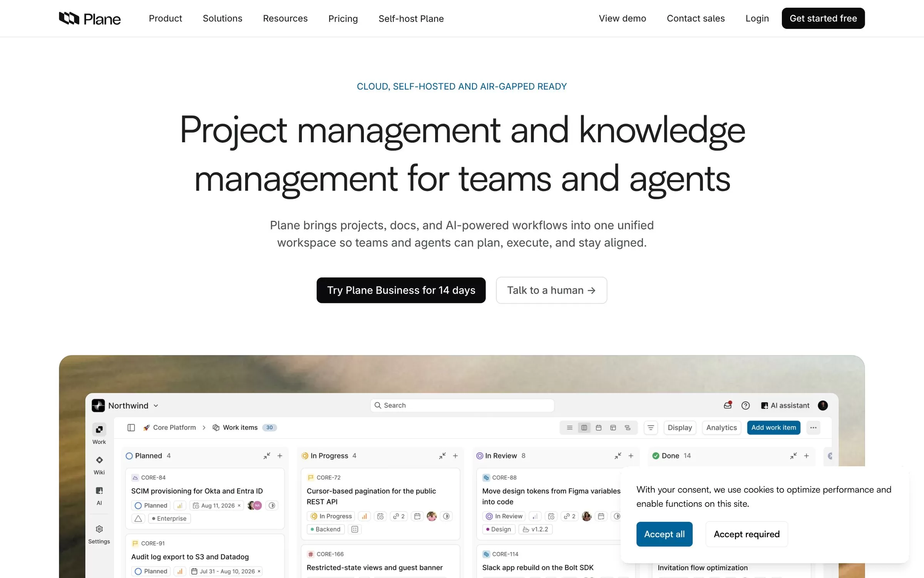Screen dimensions: 924x578
Task: Open the Core Platform breadcrumb
Action: click(169, 428)
